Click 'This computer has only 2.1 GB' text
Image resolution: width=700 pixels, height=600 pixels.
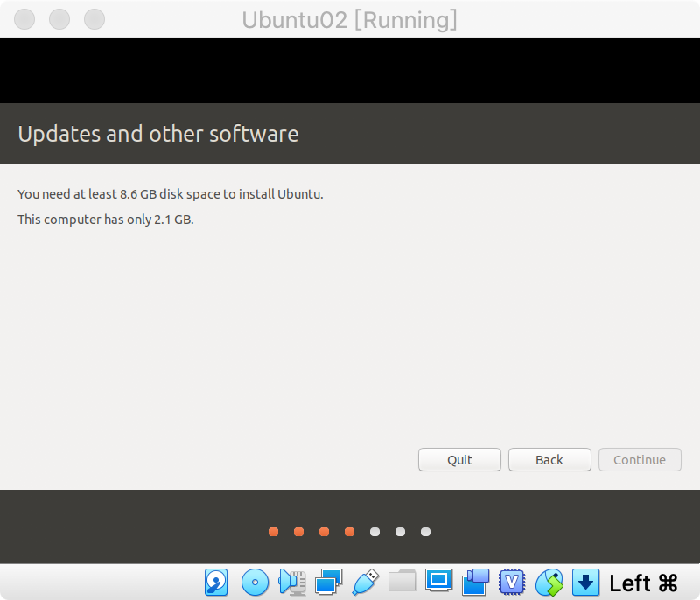(106, 220)
